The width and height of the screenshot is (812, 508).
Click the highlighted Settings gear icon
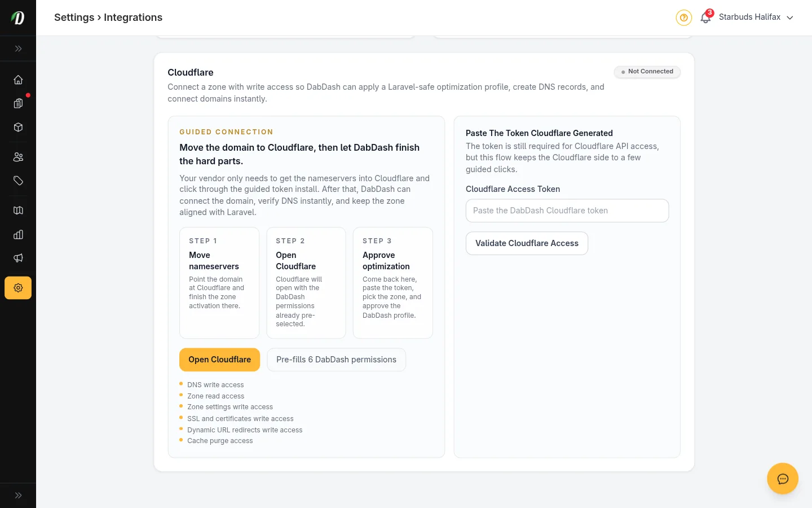coord(18,288)
